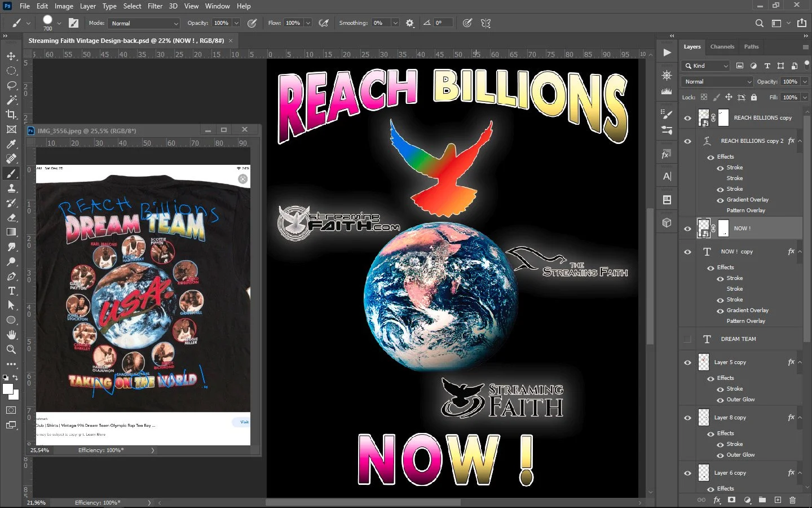Open the Layer menu
This screenshot has width=812, height=508.
[x=87, y=6]
